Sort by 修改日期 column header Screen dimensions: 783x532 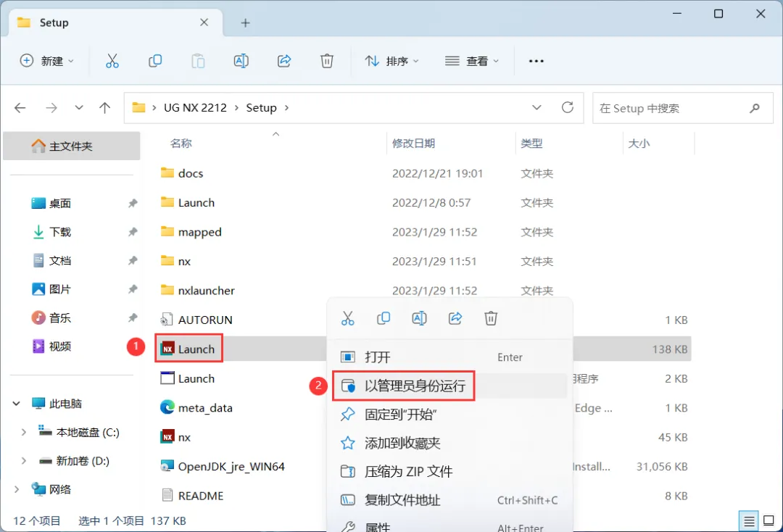coord(413,144)
